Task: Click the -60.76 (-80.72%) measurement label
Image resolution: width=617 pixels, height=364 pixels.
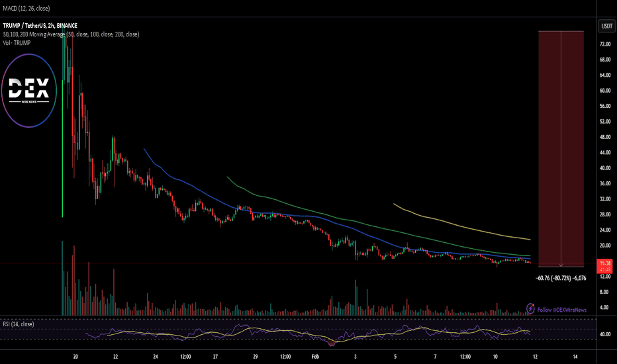Action: [x=561, y=278]
